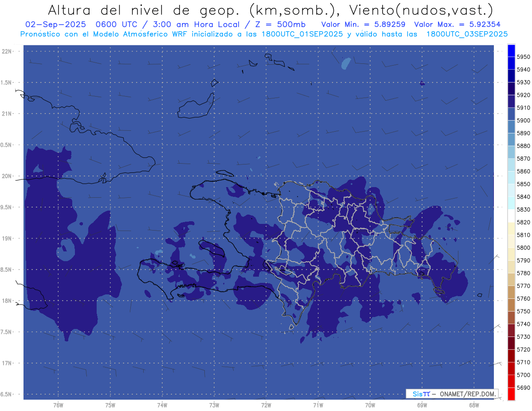
Task: Click the '5870' colorbar value
Action: click(x=523, y=158)
